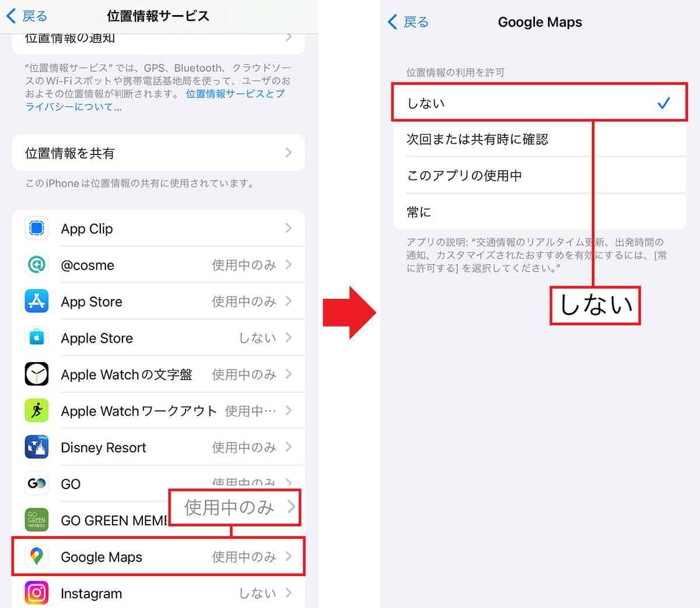Go back with the 戻る chevron in Google Maps

[x=393, y=22]
